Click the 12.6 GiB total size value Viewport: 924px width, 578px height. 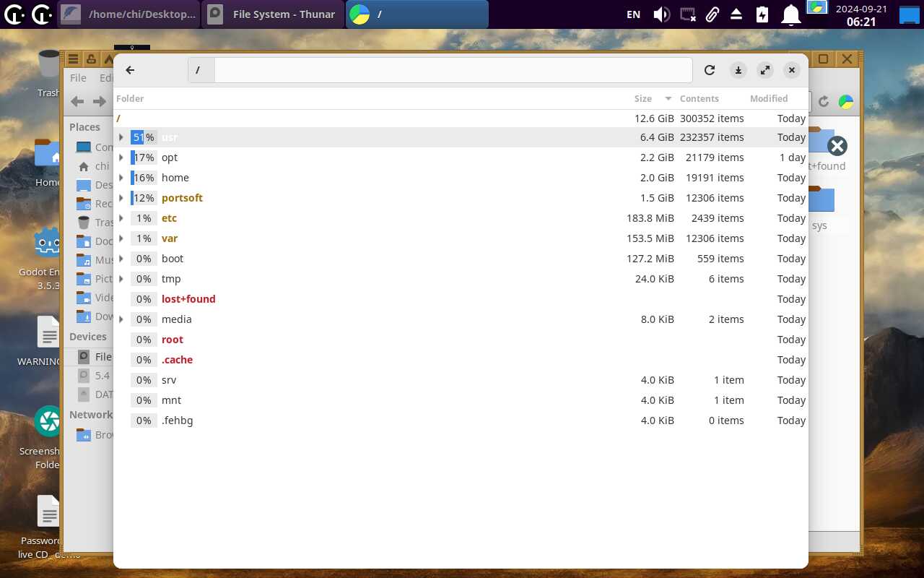coord(654,118)
